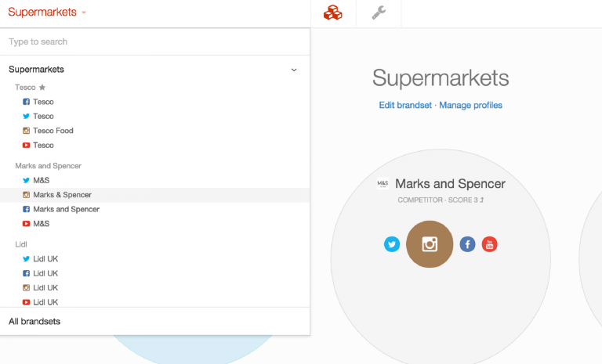The height and width of the screenshot is (364, 602).
Task: Click the M&S logo thumbnail in circle
Action: click(x=383, y=184)
